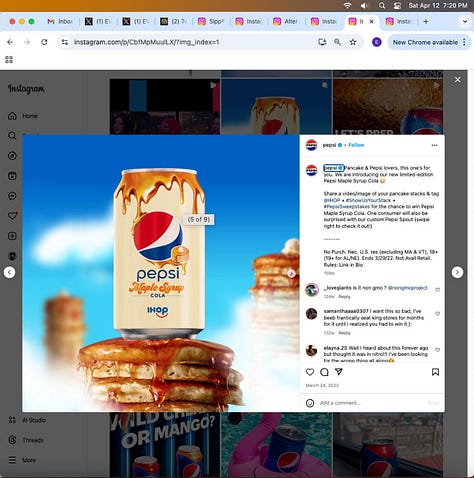
Task: Open a new Chrome tab
Action: (426, 22)
